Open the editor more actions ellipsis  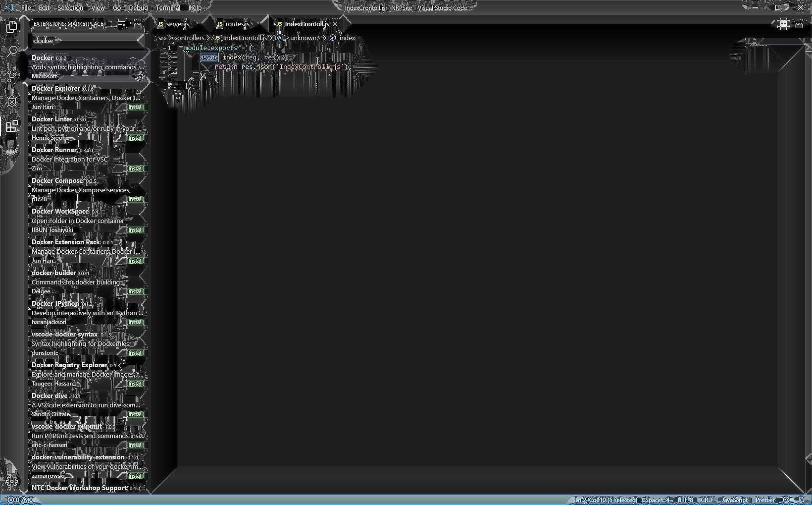[799, 24]
